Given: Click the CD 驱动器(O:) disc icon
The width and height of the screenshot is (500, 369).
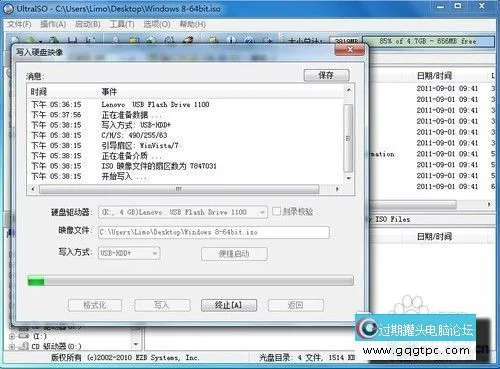Looking at the screenshot, I should pos(24,346).
